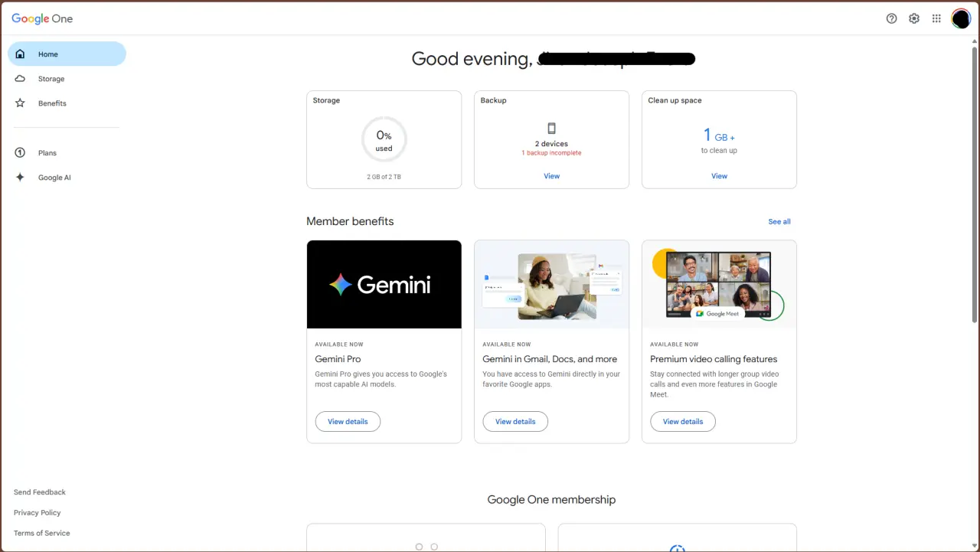Viewport: 980px width, 552px height.
Task: Click 'Gemini in Gmail, Docs, and more' title
Action: tap(550, 359)
